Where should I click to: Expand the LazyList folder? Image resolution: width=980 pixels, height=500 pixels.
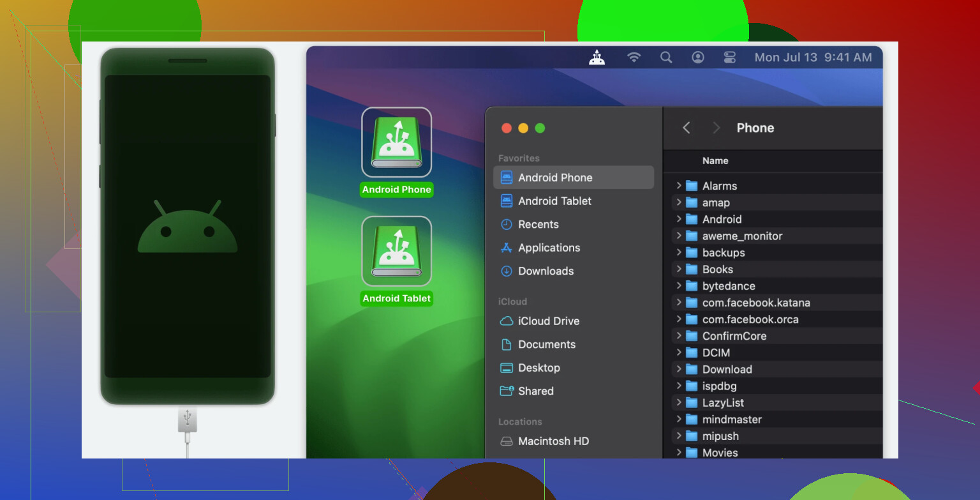[679, 403]
